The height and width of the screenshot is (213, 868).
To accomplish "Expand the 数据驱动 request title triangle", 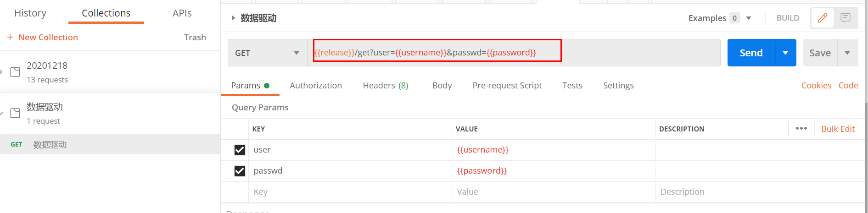I will [x=233, y=18].
